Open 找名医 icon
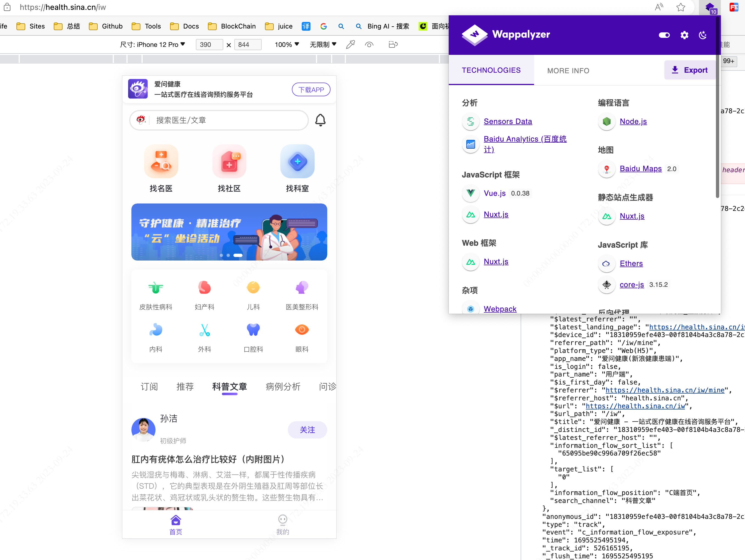This screenshot has width=745, height=560. click(x=161, y=162)
